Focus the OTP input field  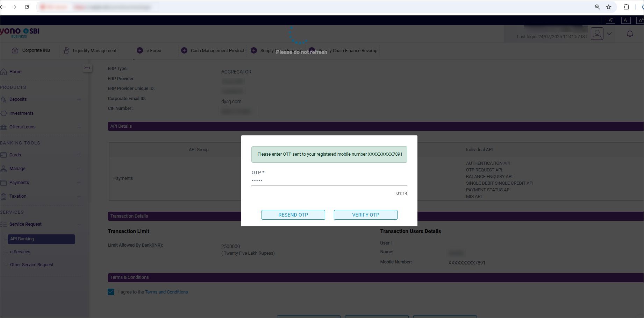pos(329,181)
